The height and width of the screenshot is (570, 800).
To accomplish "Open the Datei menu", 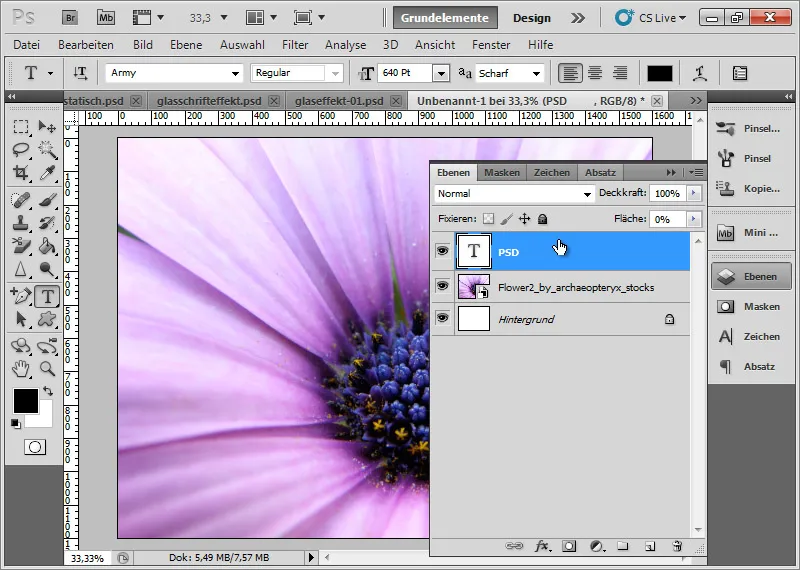I will point(27,45).
